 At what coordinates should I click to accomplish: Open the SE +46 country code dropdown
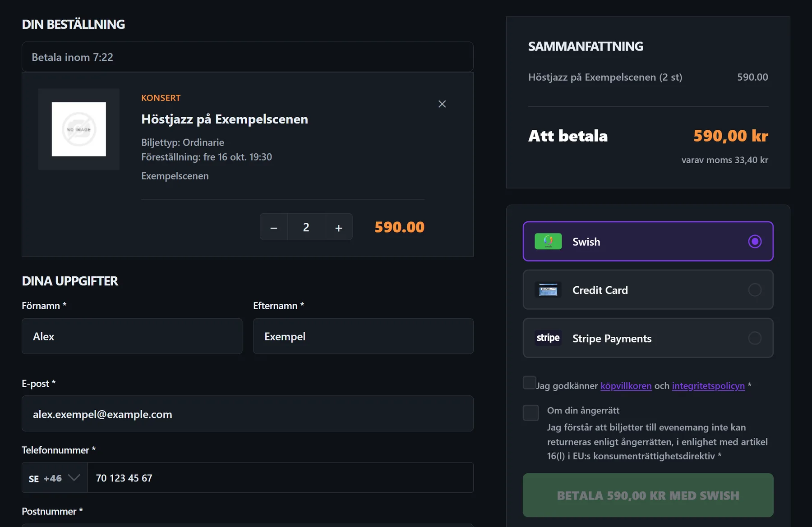click(55, 478)
